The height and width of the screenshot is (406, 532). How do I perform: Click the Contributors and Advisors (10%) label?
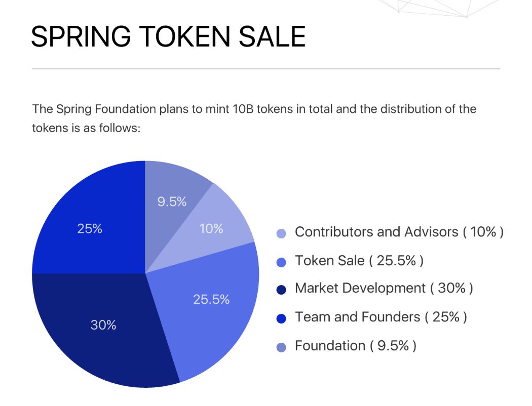tap(399, 232)
